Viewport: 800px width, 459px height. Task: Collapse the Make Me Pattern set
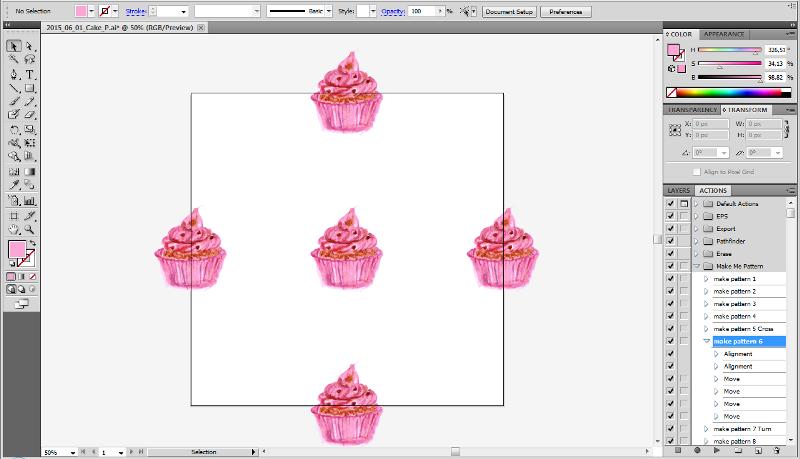[696, 266]
